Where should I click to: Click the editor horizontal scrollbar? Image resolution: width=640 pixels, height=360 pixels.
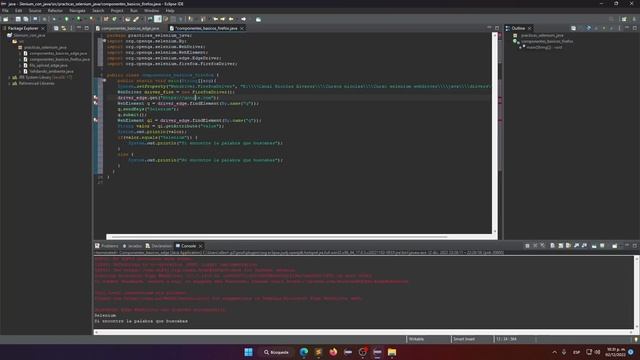pyautogui.click(x=280, y=237)
